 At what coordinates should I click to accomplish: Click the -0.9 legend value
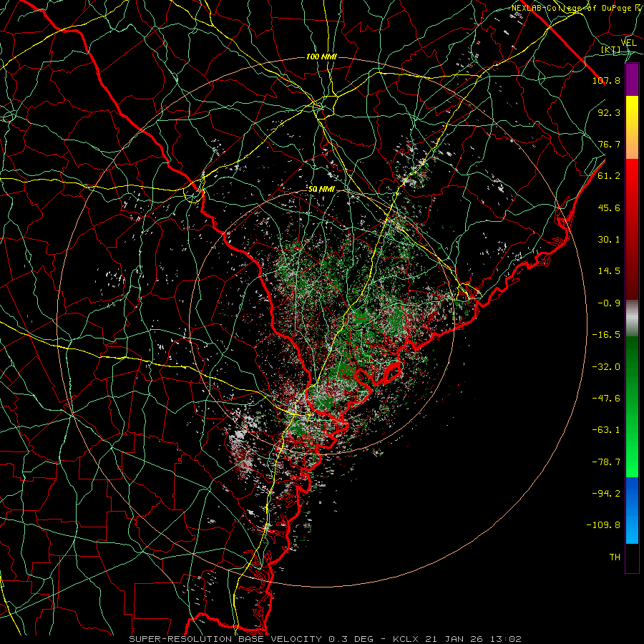[609, 303]
